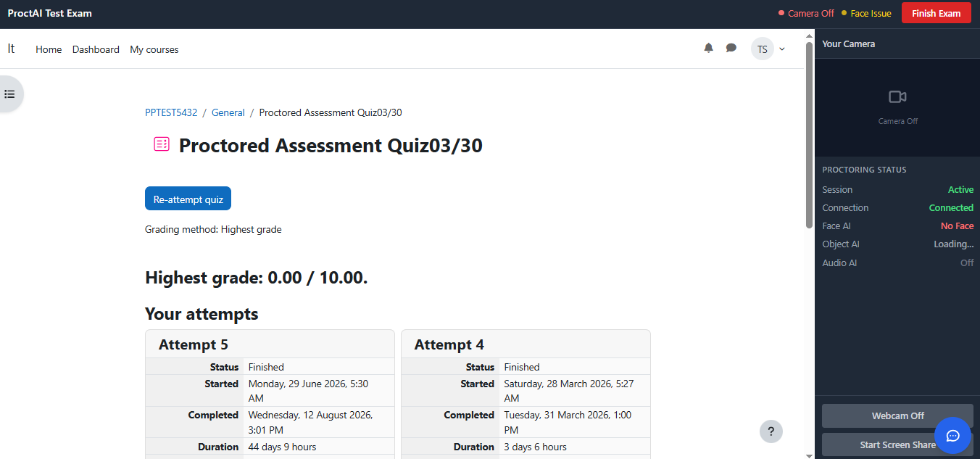This screenshot has width=980, height=459.
Task: Click the PROCTORING STATUS heading
Action: (x=864, y=170)
